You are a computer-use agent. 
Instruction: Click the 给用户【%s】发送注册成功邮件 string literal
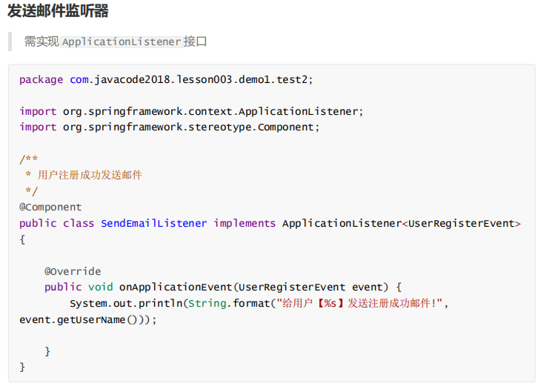[359, 303]
